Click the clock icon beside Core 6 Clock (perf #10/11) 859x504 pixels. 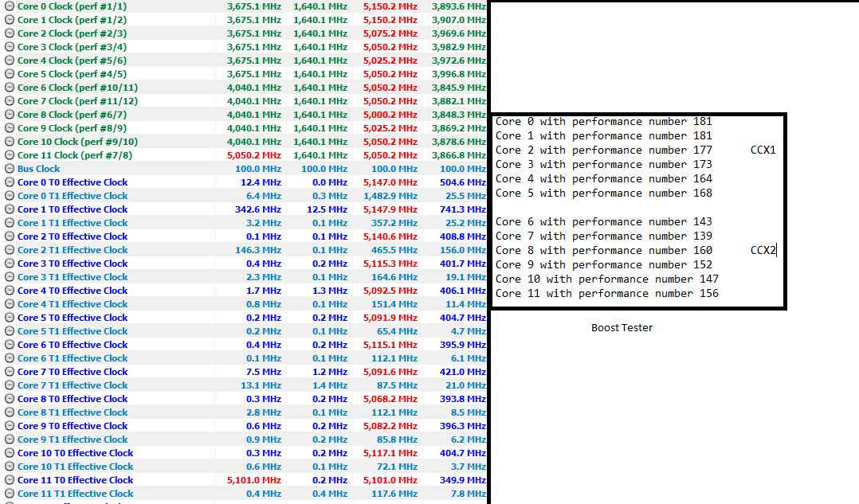(x=9, y=88)
